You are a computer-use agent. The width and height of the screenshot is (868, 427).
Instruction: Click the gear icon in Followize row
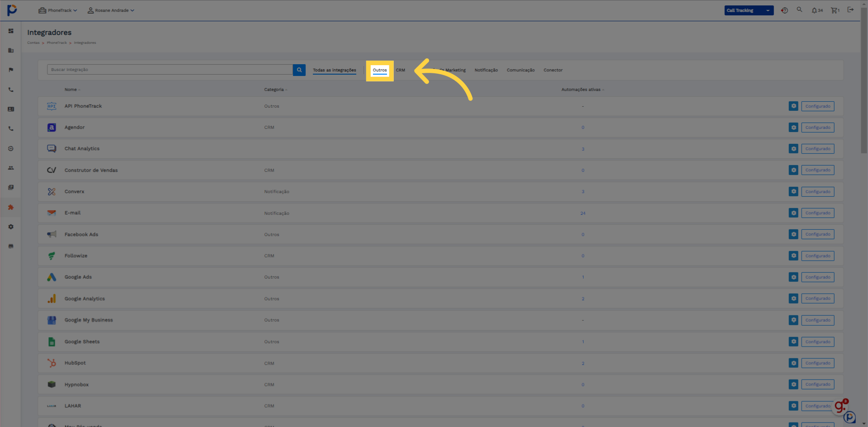pyautogui.click(x=793, y=256)
